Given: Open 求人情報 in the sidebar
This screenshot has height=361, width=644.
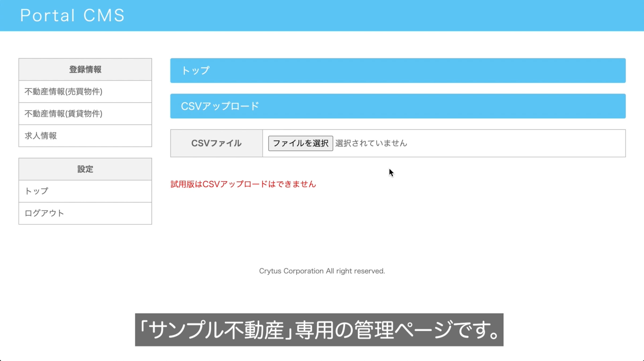Looking at the screenshot, I should 41,136.
